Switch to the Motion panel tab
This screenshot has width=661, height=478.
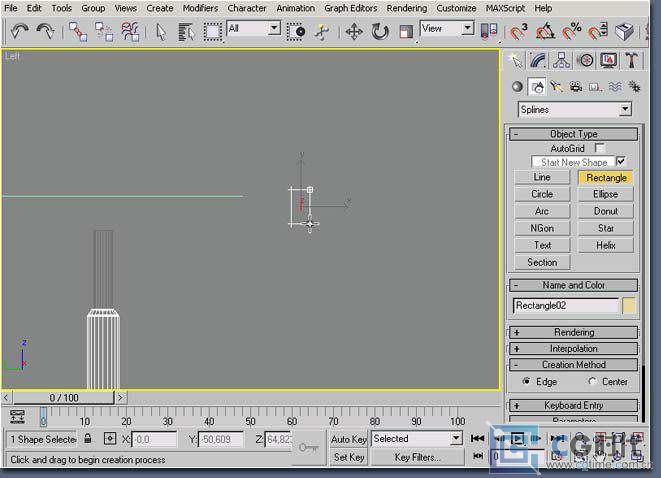point(585,61)
